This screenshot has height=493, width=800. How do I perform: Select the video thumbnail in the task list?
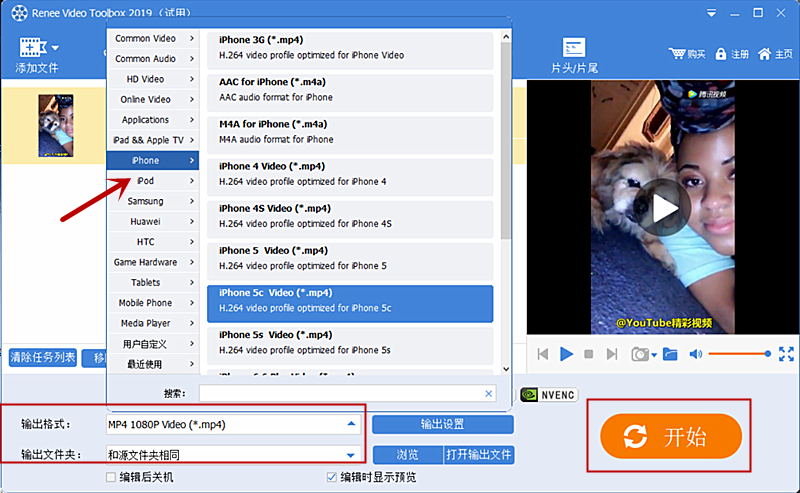[x=56, y=125]
